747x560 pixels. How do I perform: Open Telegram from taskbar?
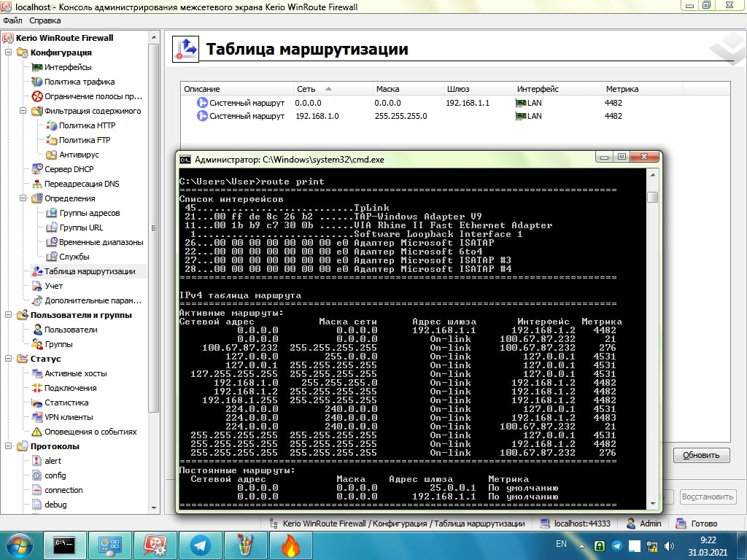click(200, 545)
